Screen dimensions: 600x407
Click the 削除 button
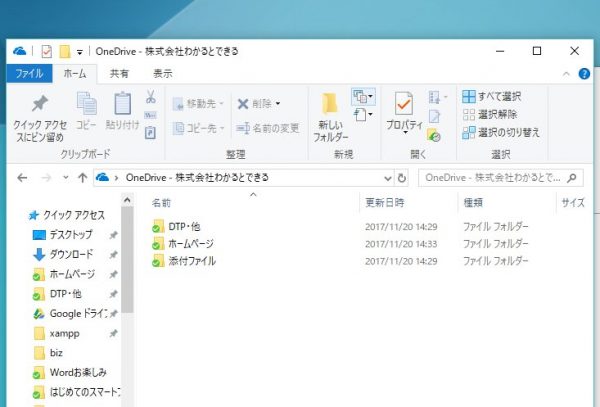coord(259,104)
